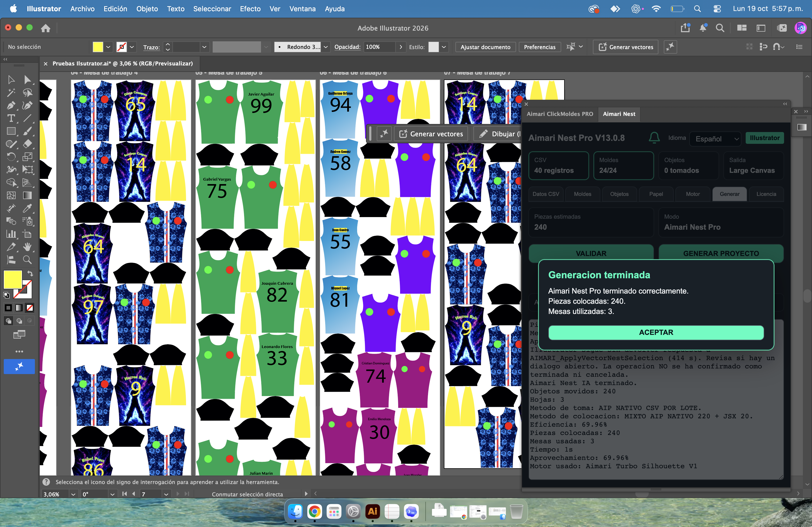This screenshot has height=527, width=812.
Task: Open the 3,06% zoom level dropdown
Action: (73, 494)
